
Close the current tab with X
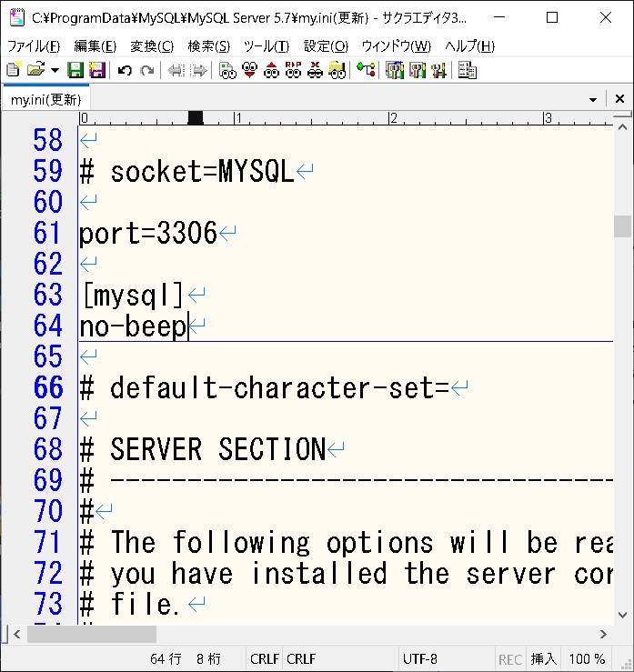tap(619, 99)
